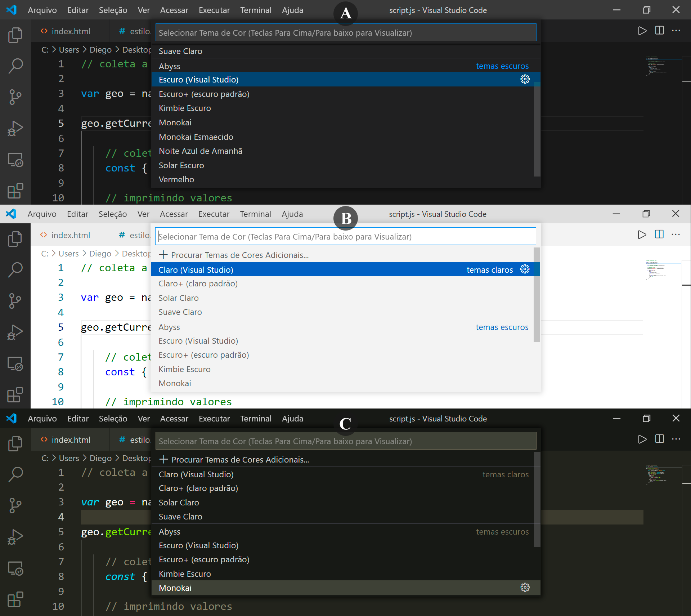The image size is (691, 616).
Task: Click Run Code play icon in window B
Action: pos(642,235)
